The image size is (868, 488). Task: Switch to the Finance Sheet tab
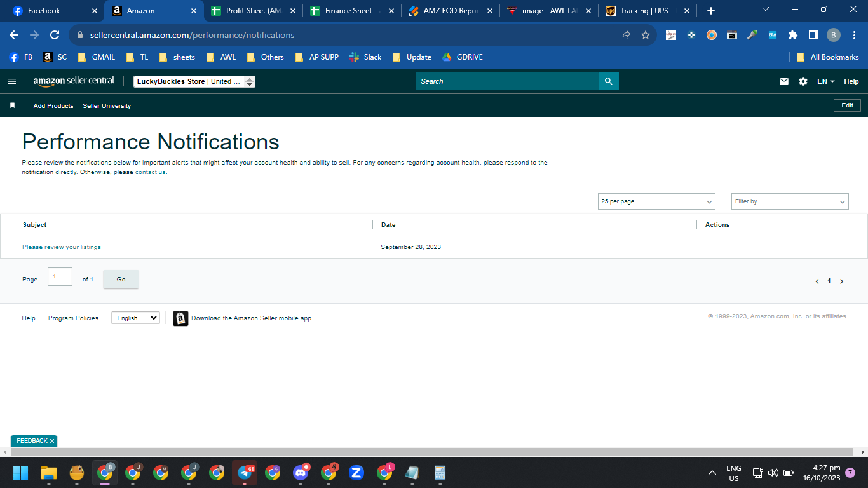(353, 11)
